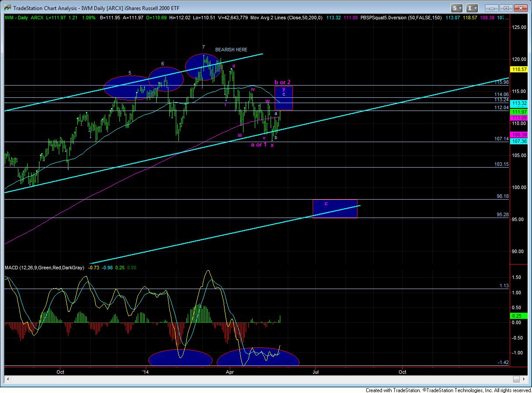Close the Chart Analysis window
532x393 pixels.
[521, 8]
